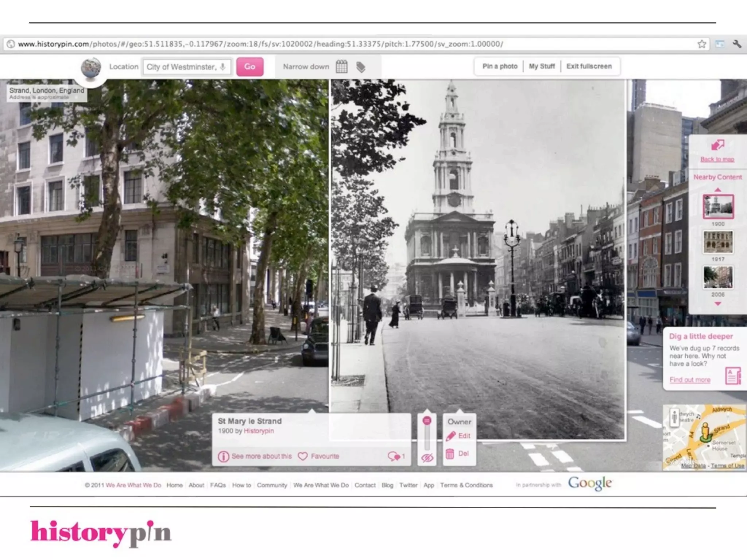Open the My Stuff menu item
This screenshot has width=747, height=560.
pyautogui.click(x=542, y=66)
